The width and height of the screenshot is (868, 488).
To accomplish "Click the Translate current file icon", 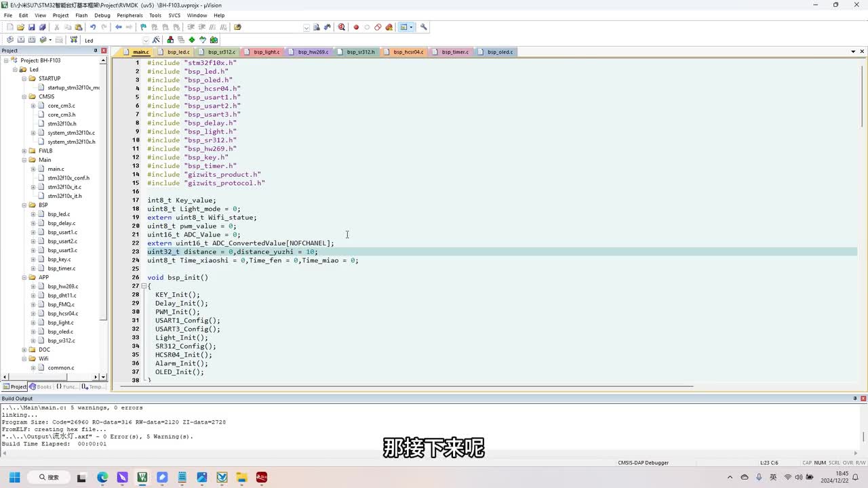I will 9,40.
